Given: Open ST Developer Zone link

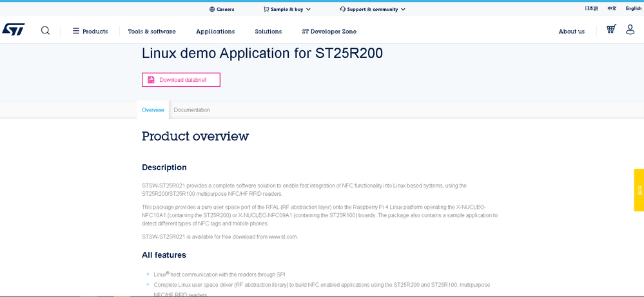Looking at the screenshot, I should (329, 32).
